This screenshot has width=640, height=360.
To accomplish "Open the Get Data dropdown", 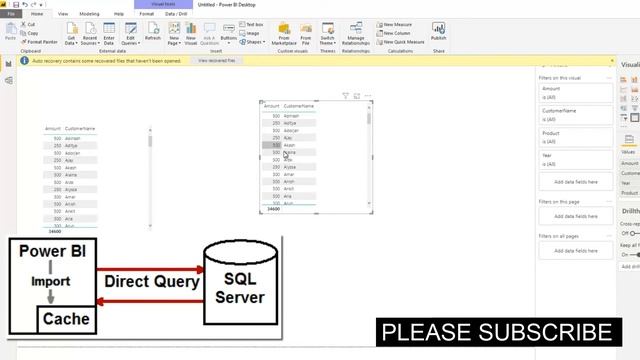I will (x=71, y=33).
